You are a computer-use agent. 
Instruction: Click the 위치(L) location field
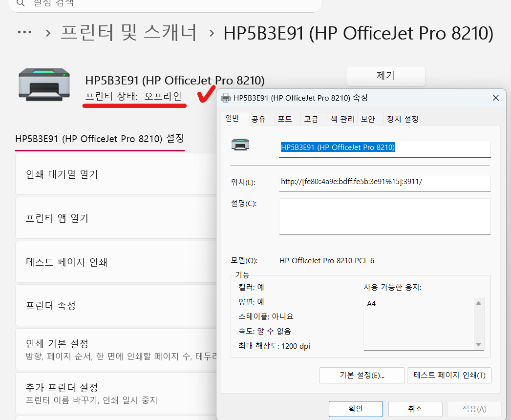coord(384,183)
